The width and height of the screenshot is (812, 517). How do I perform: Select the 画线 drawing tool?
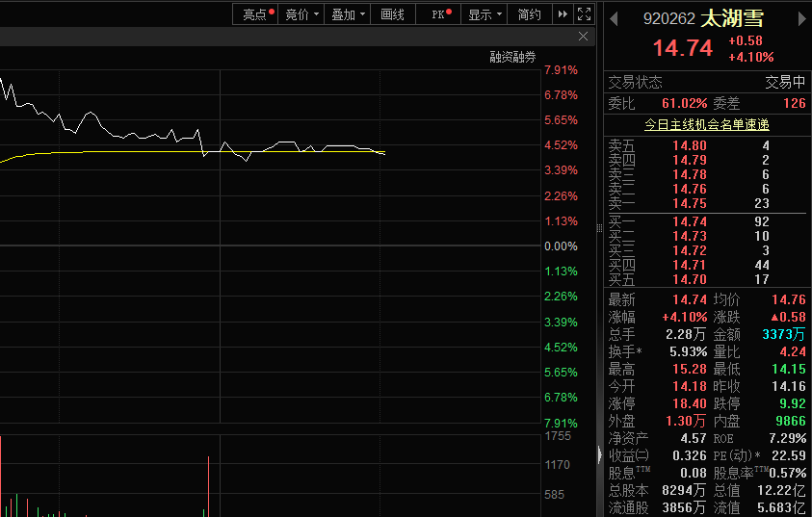point(393,14)
